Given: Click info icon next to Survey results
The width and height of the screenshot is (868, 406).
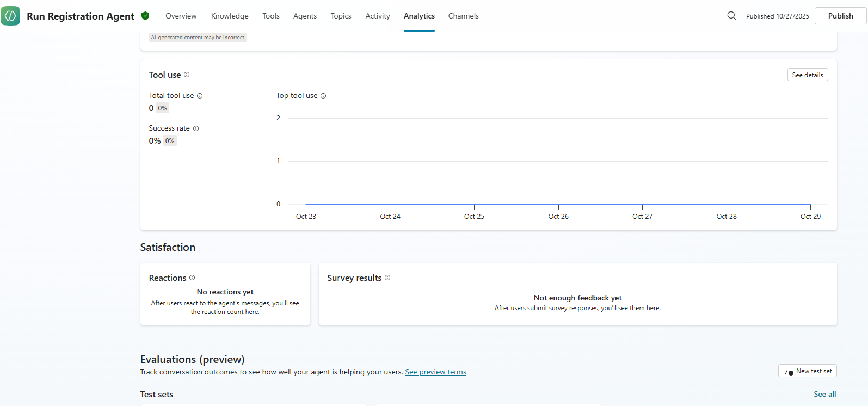Looking at the screenshot, I should (387, 278).
